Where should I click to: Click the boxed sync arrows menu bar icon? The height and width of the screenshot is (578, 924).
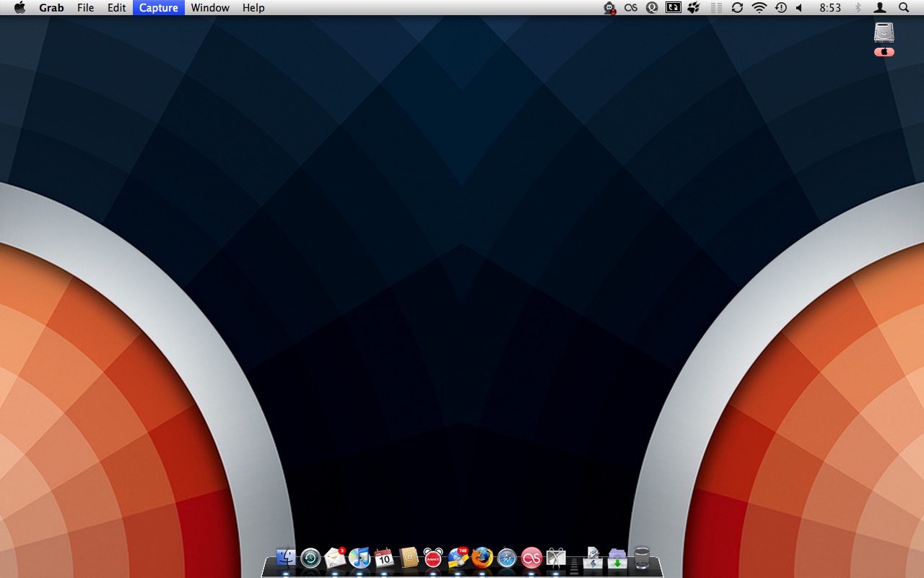click(x=673, y=8)
